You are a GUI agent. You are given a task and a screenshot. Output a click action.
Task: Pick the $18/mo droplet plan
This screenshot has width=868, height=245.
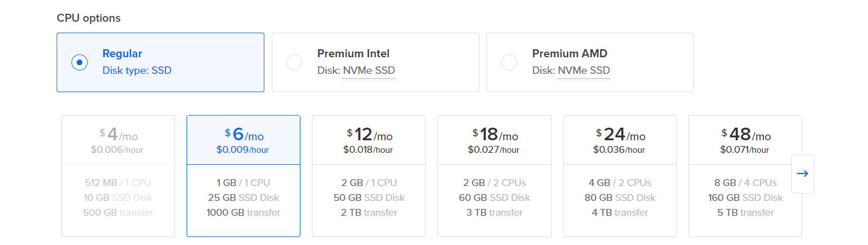(x=494, y=175)
